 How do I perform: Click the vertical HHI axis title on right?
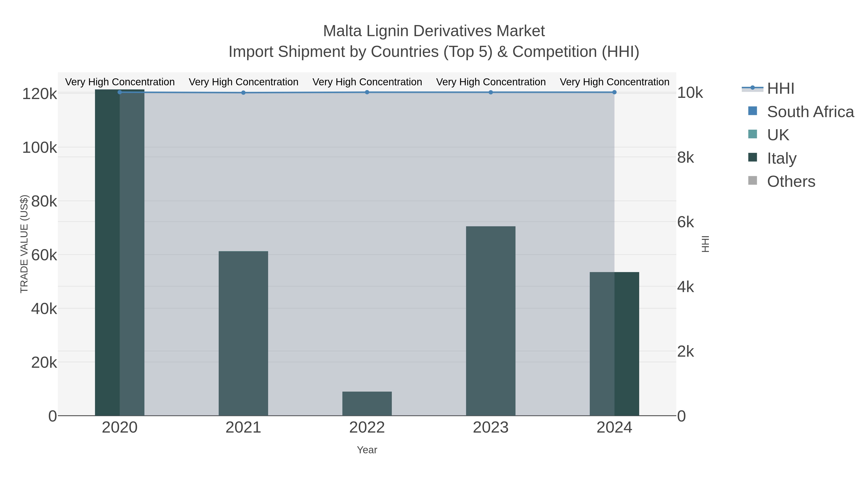(x=705, y=244)
